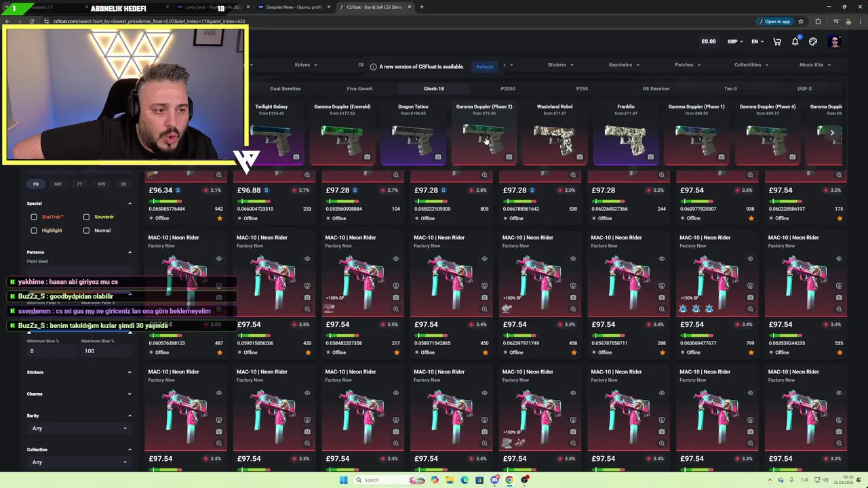Open the £0.00 balance button

(x=709, y=41)
